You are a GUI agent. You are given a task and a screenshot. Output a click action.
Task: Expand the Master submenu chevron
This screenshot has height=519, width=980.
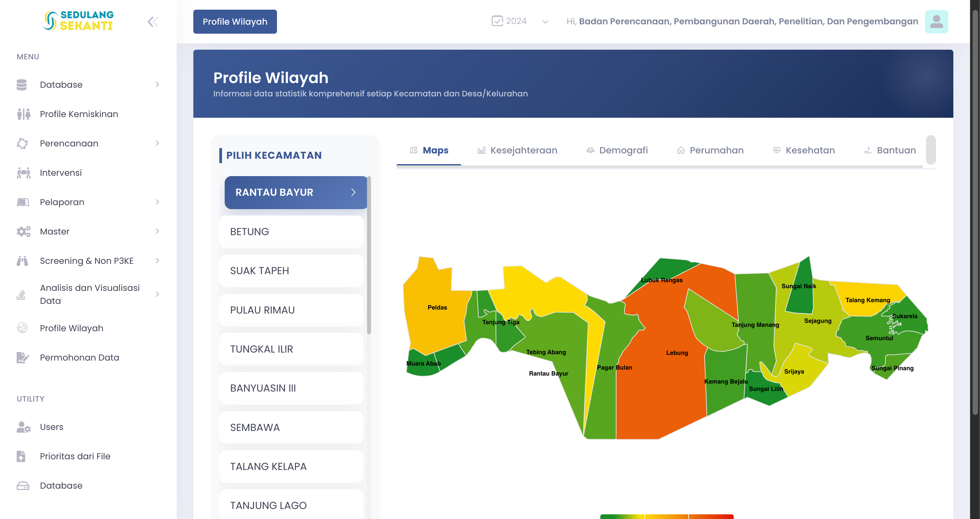157,231
